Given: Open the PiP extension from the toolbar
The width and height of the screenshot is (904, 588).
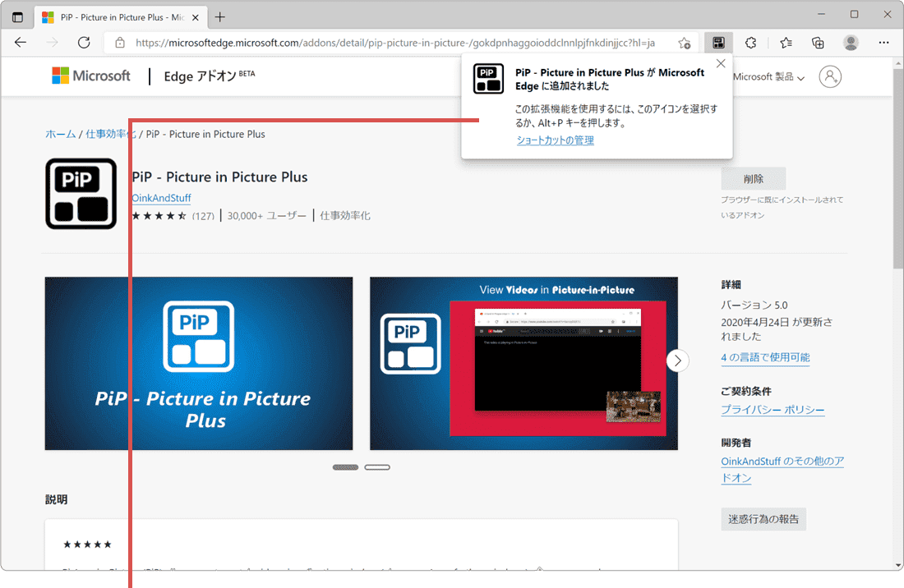Looking at the screenshot, I should pos(718,42).
